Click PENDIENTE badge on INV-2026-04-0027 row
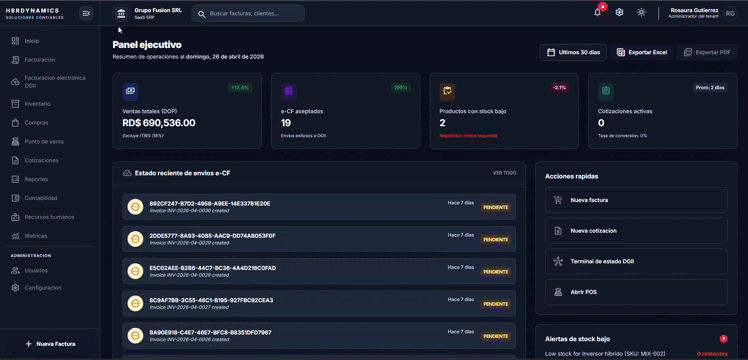 pyautogui.click(x=496, y=304)
